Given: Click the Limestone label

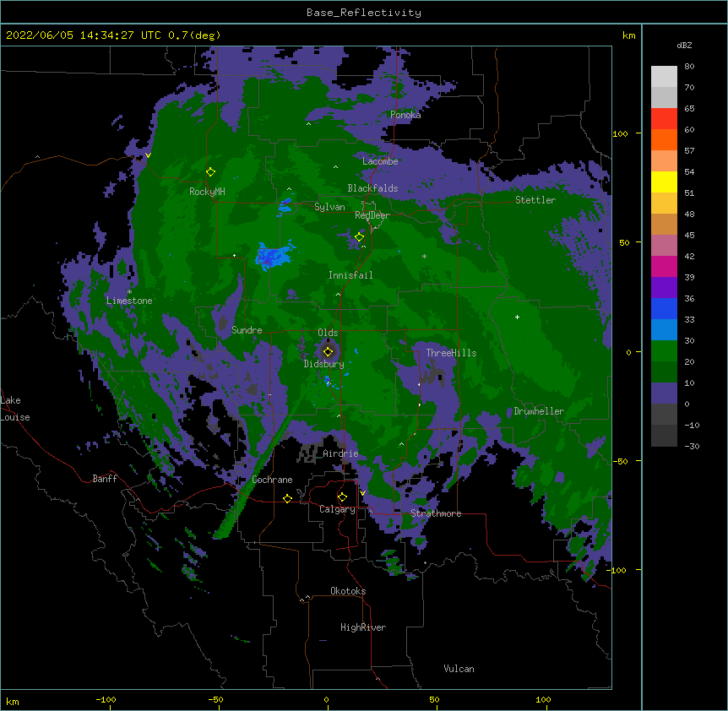Looking at the screenshot, I should [x=129, y=301].
